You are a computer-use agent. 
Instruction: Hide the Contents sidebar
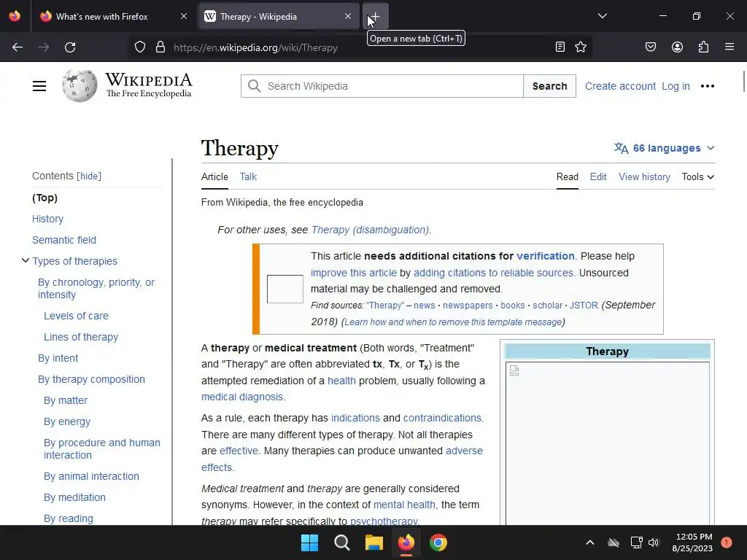[x=89, y=176]
